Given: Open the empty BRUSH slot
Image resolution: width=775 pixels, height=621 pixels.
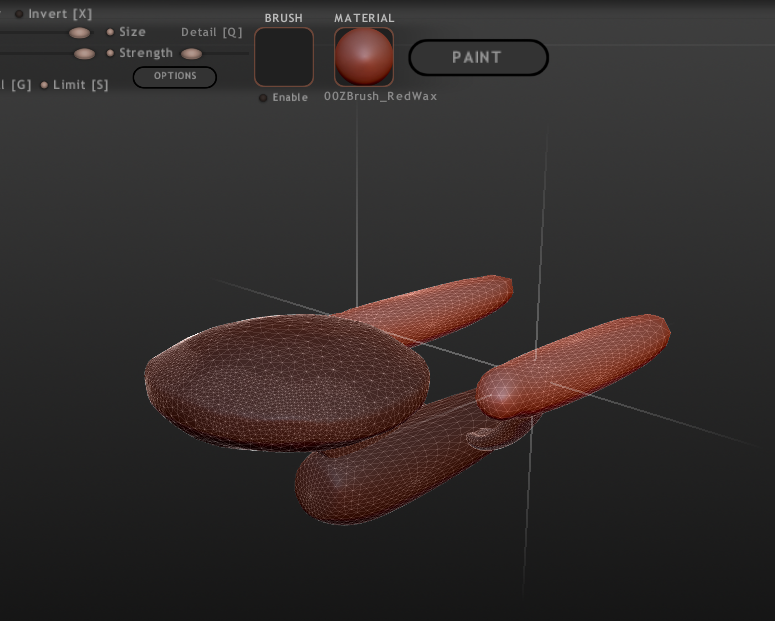Looking at the screenshot, I should pyautogui.click(x=284, y=56).
